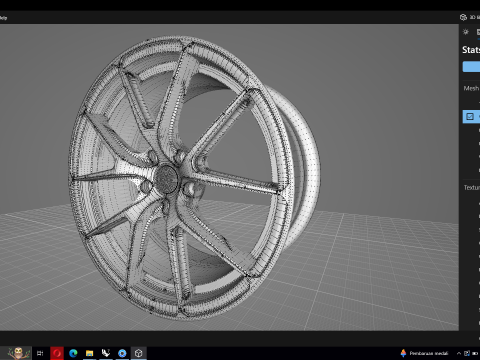Open the Pembaruan medali news widget text
This screenshot has width=480, height=360.
click(429, 353)
